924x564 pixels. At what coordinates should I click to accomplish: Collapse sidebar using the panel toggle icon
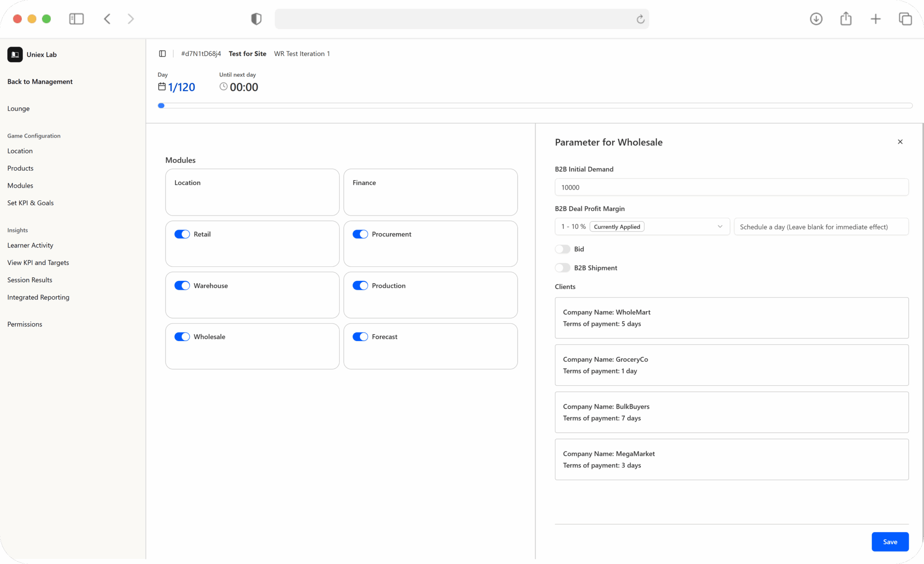162,54
